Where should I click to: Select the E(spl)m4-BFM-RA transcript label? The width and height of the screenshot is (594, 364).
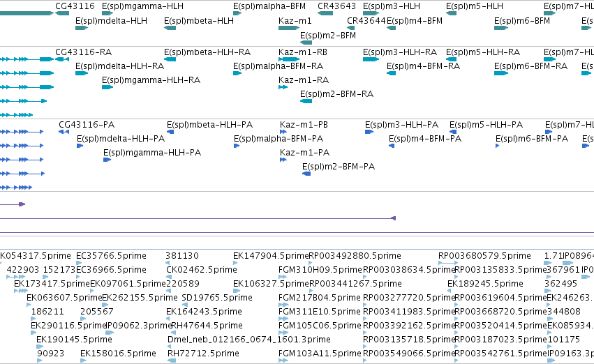(423, 66)
